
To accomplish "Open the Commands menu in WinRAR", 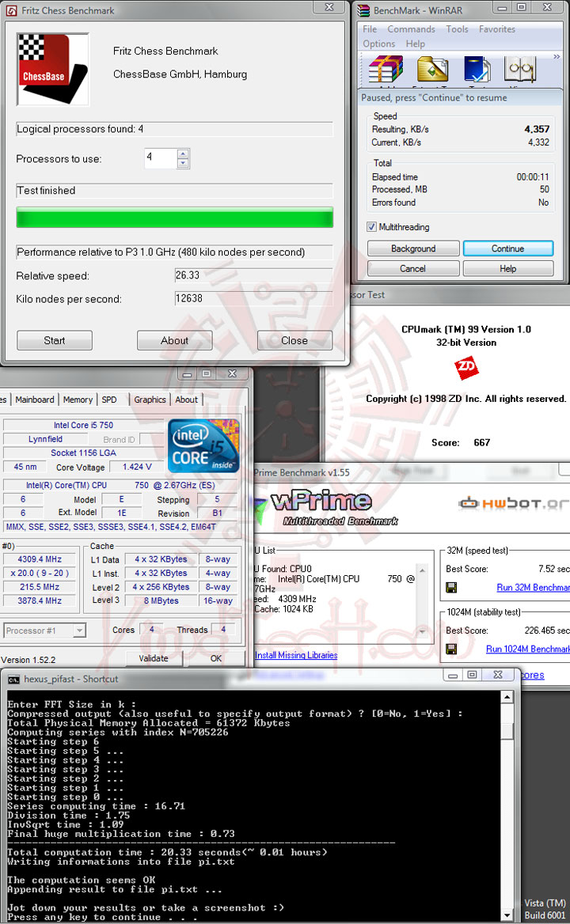I will (x=411, y=28).
